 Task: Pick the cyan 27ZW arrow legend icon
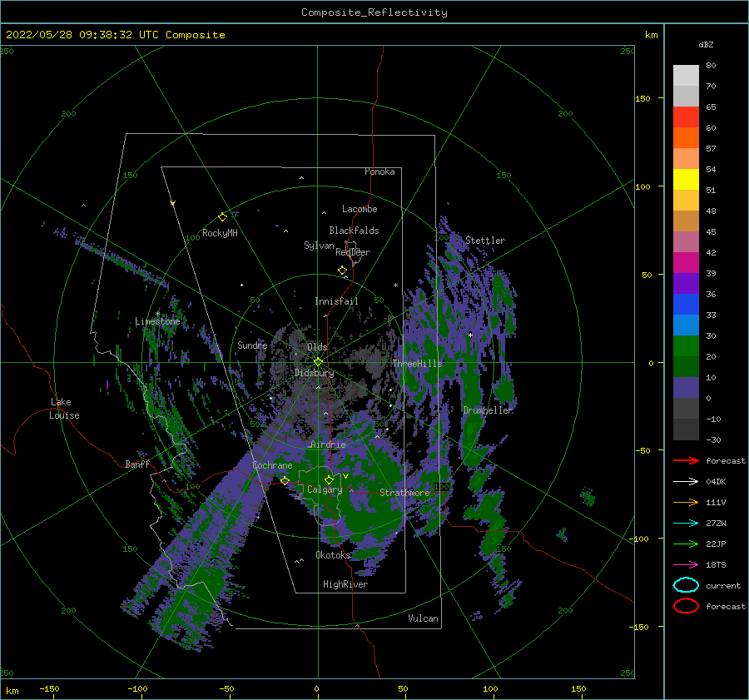[x=686, y=524]
